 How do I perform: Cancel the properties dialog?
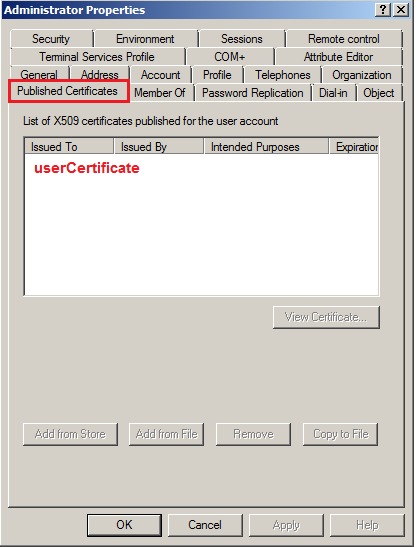pos(205,525)
